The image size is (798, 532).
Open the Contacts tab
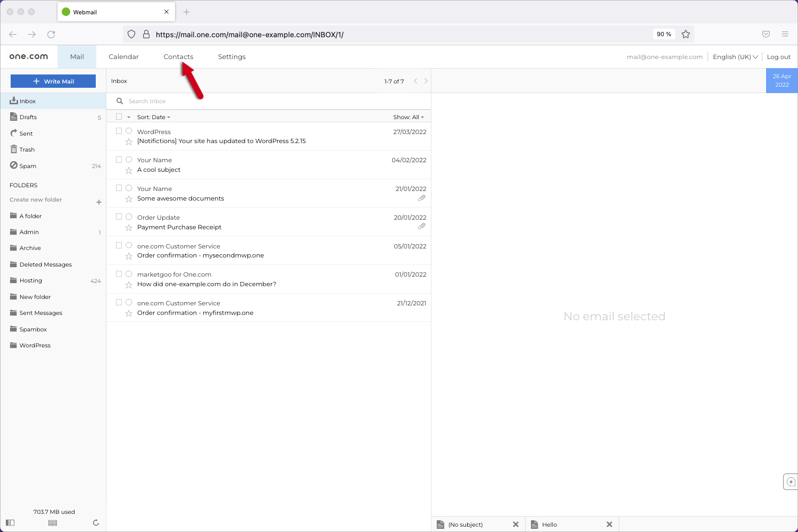point(178,56)
